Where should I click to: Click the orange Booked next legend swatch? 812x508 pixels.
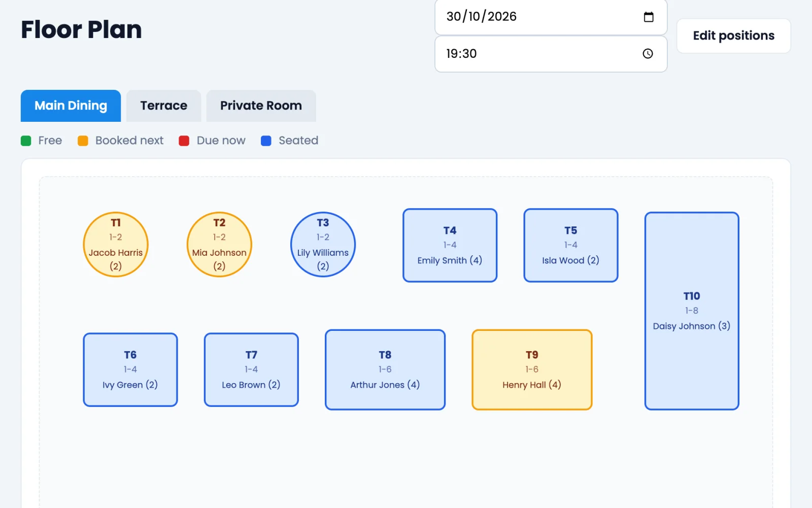point(83,141)
